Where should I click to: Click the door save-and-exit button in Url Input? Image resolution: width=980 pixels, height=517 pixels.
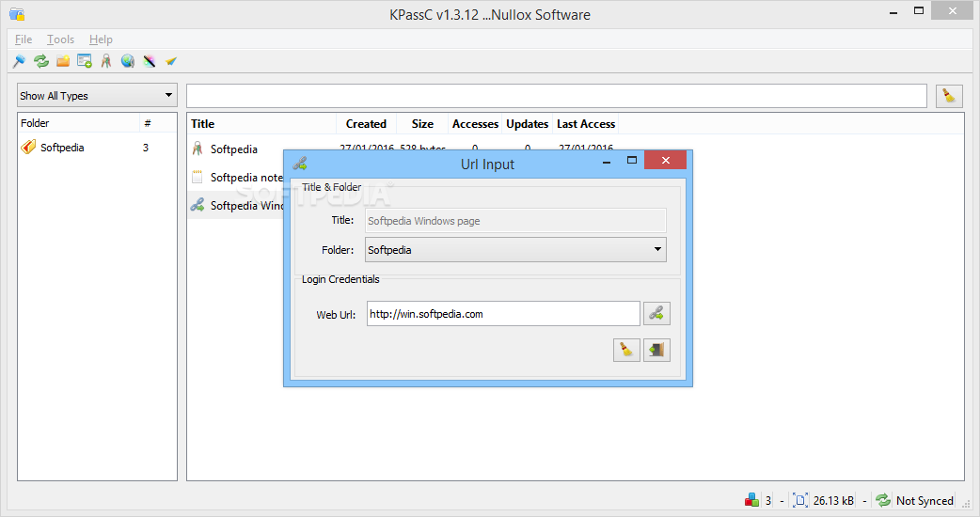[x=656, y=350]
